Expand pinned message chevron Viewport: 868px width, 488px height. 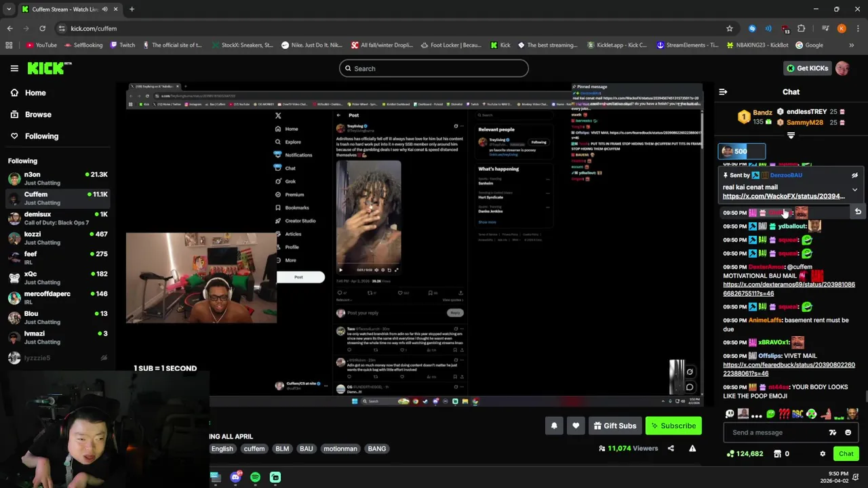(x=854, y=190)
